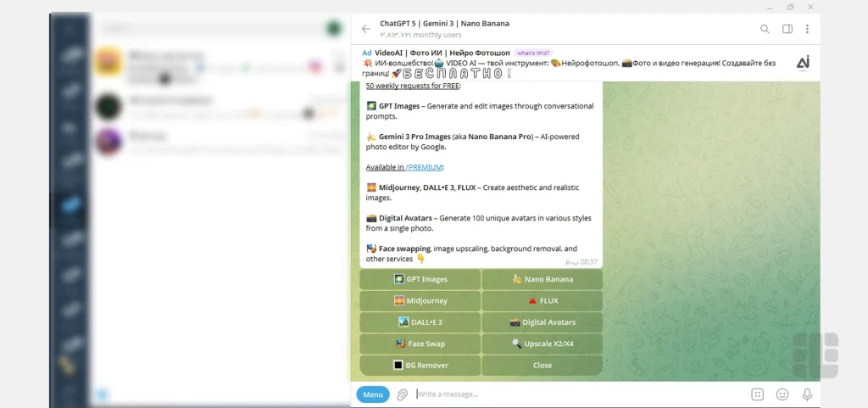Select the BG Remover button
This screenshot has height=408, width=868.
pyautogui.click(x=420, y=365)
